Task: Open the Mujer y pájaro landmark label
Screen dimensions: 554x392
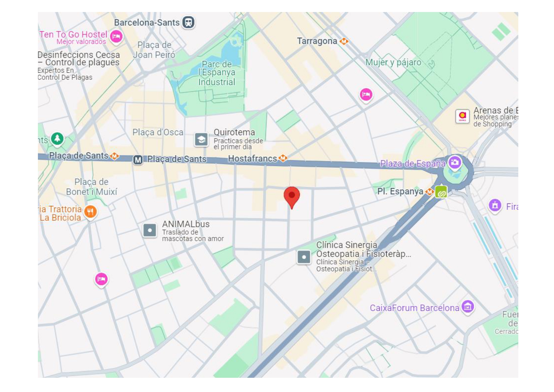Action: coord(393,62)
